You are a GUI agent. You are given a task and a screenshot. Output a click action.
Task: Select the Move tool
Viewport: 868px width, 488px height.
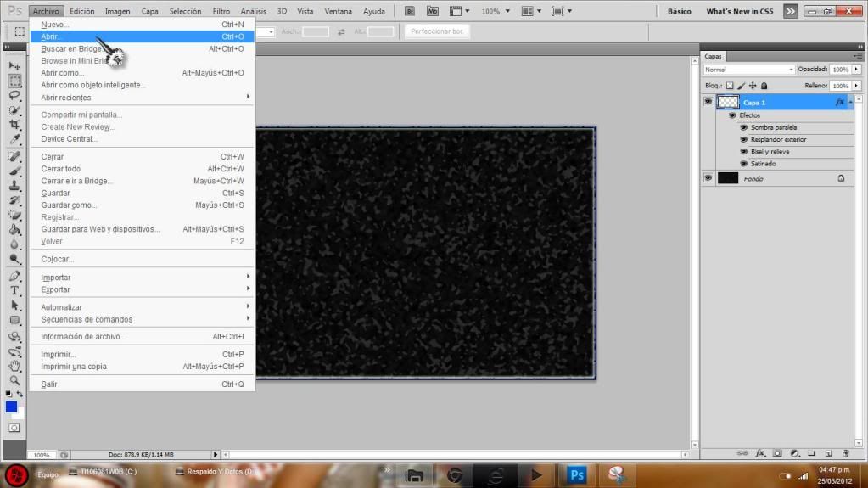[x=14, y=66]
